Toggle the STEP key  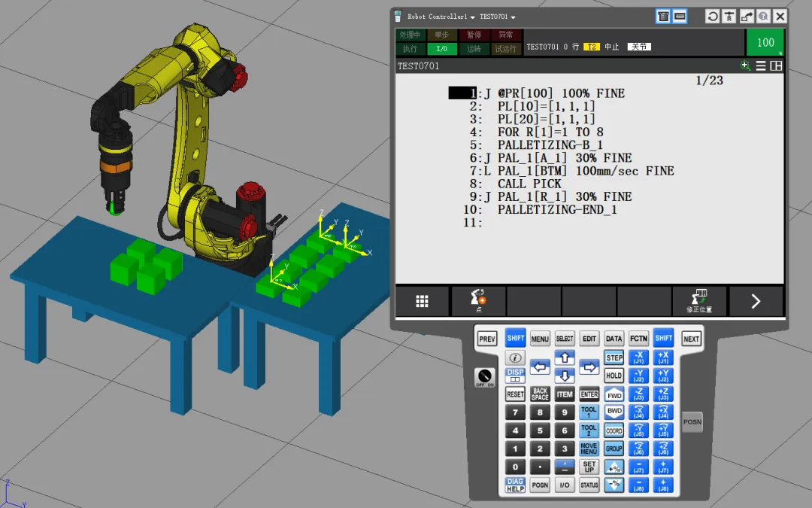(x=614, y=357)
